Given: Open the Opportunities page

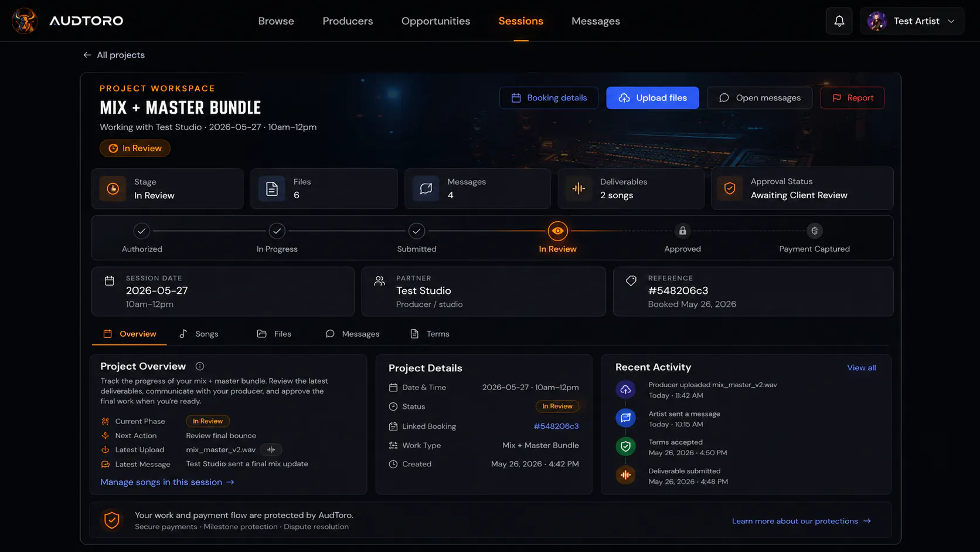Looking at the screenshot, I should (435, 21).
